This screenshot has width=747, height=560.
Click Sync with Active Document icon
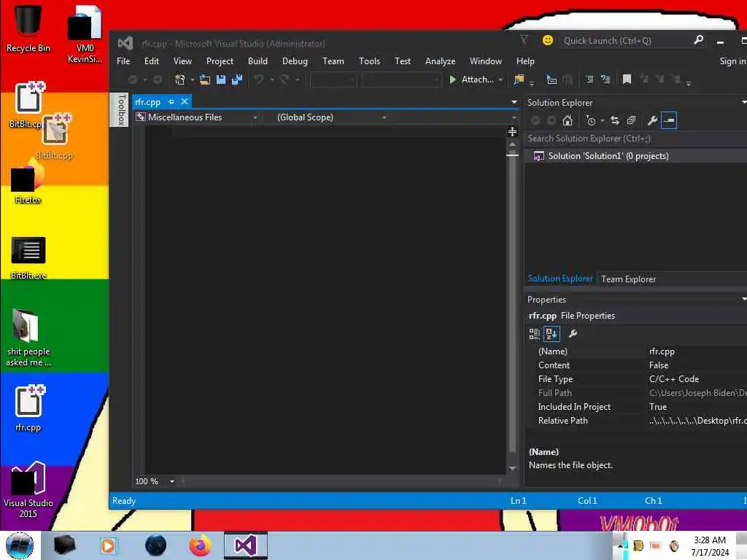coord(615,120)
